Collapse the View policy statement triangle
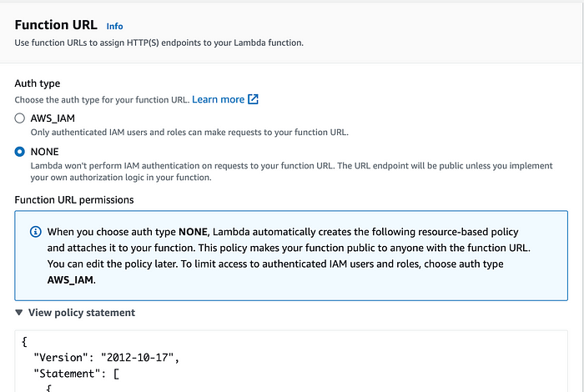 pyautogui.click(x=19, y=312)
